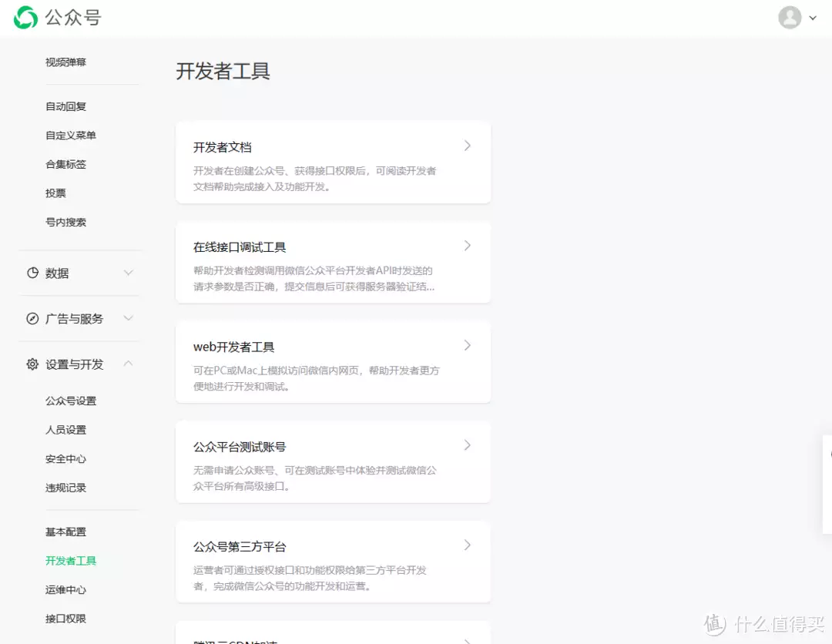Viewport: 832px width, 644px height.
Task: Click the 广告与服务 compass icon
Action: coord(32,318)
